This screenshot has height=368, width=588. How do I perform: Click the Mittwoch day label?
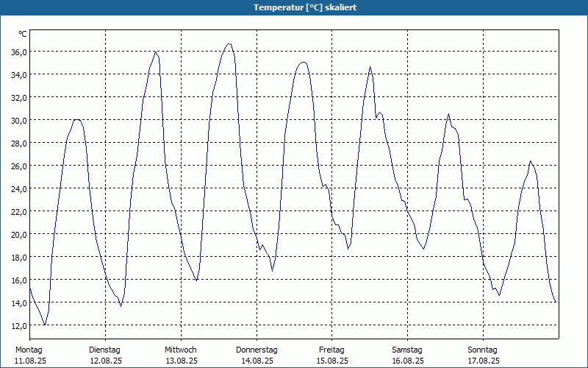click(x=181, y=350)
